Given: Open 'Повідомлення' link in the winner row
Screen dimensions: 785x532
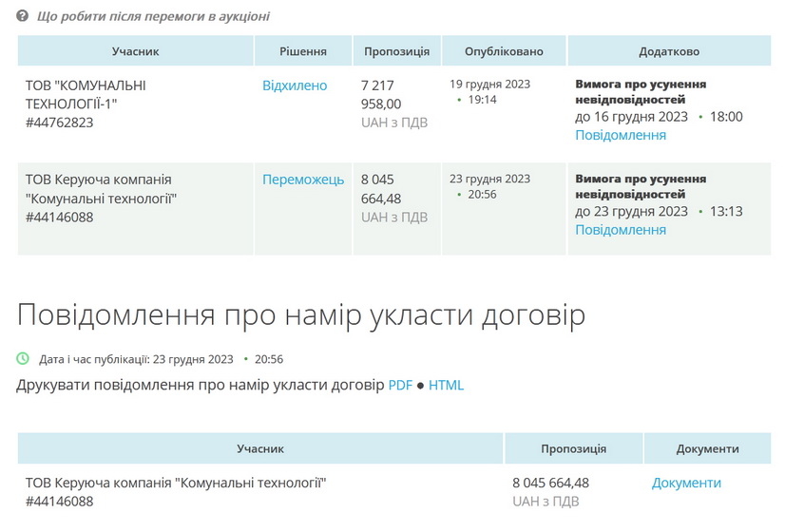Looking at the screenshot, I should click(621, 230).
